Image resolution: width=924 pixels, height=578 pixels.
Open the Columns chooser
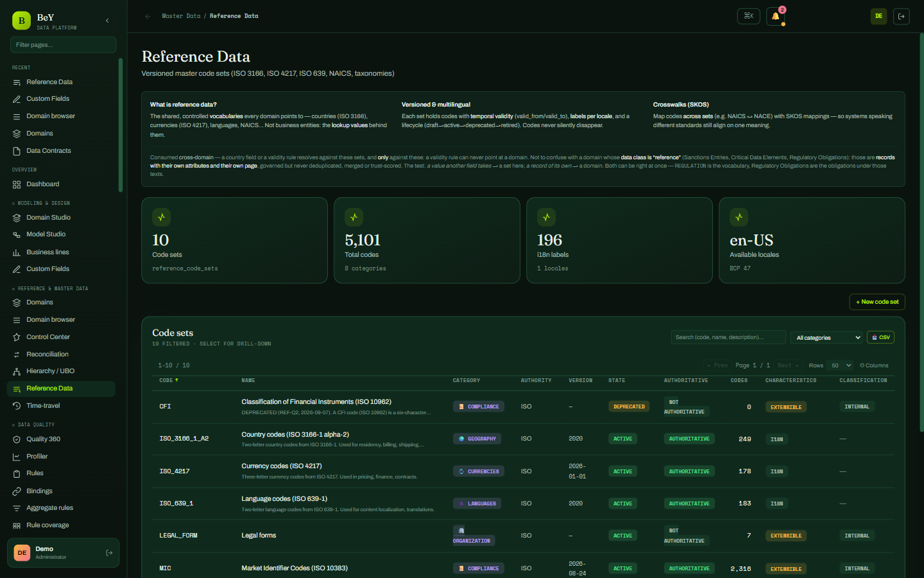(x=874, y=365)
